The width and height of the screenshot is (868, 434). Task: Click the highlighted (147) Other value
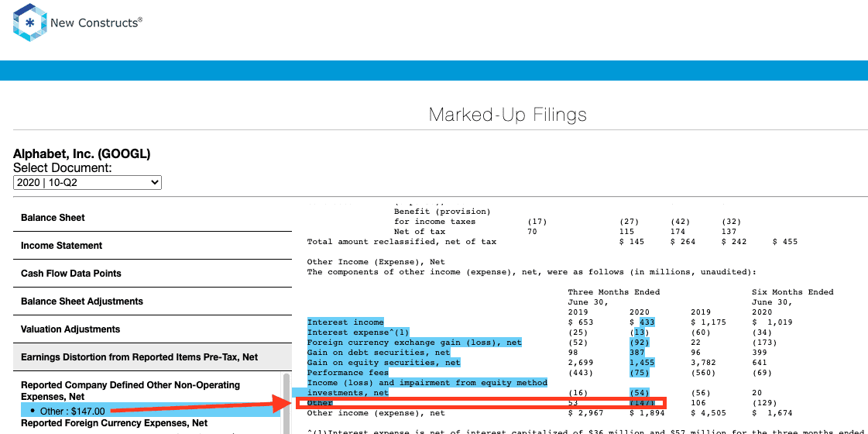pyautogui.click(x=642, y=402)
